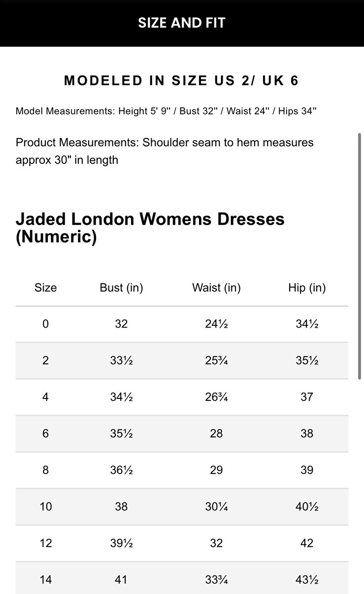Click the size 10 hip value 40½

coord(307,506)
